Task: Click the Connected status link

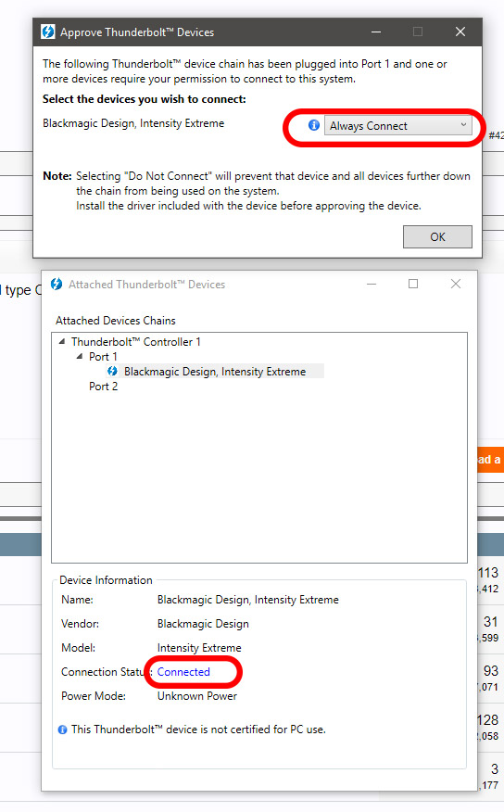Action: pos(183,672)
